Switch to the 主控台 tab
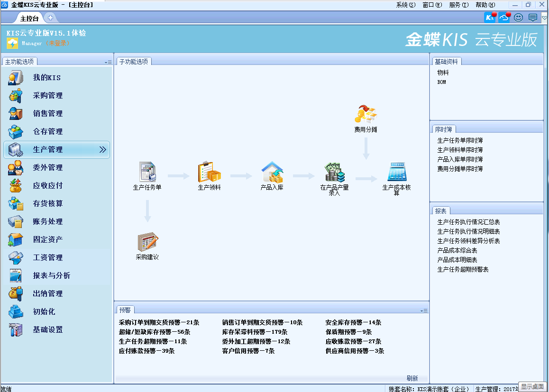This screenshot has height=392, width=549. (29, 18)
